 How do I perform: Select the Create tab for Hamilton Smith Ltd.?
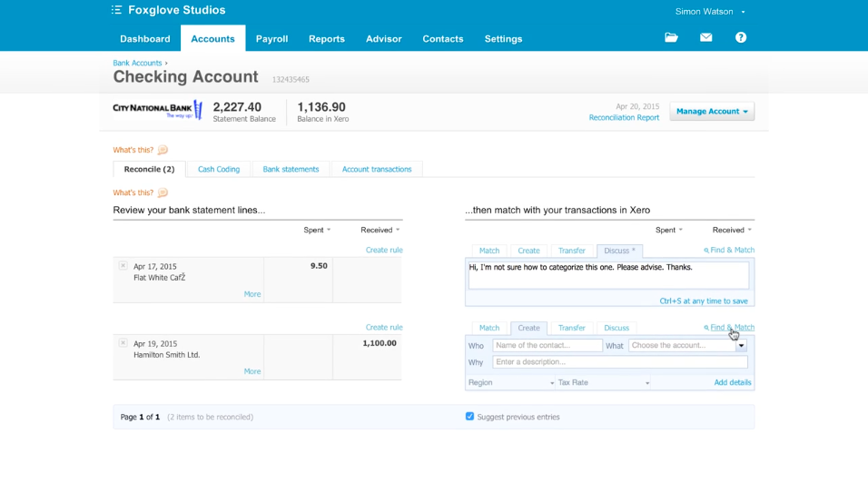528,328
